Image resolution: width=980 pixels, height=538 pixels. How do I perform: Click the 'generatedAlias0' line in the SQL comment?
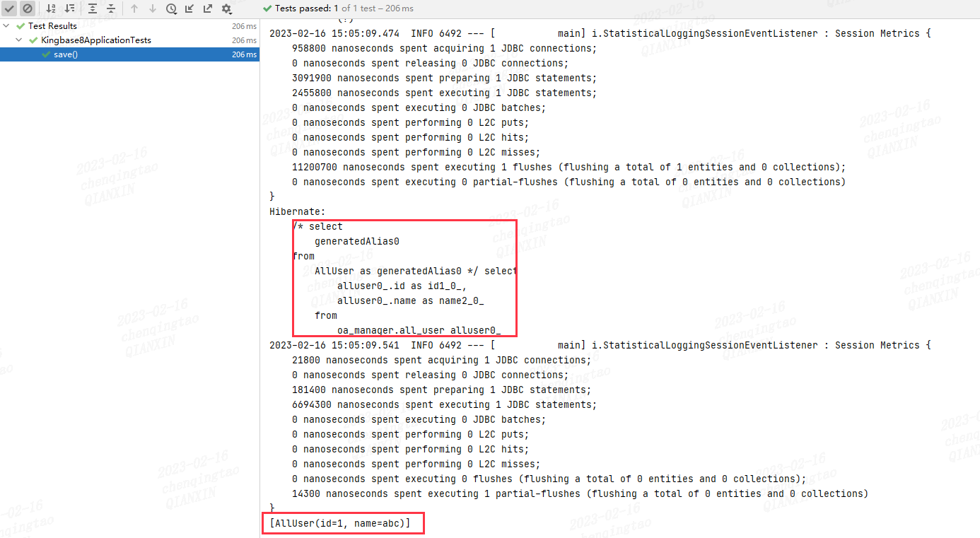point(357,241)
